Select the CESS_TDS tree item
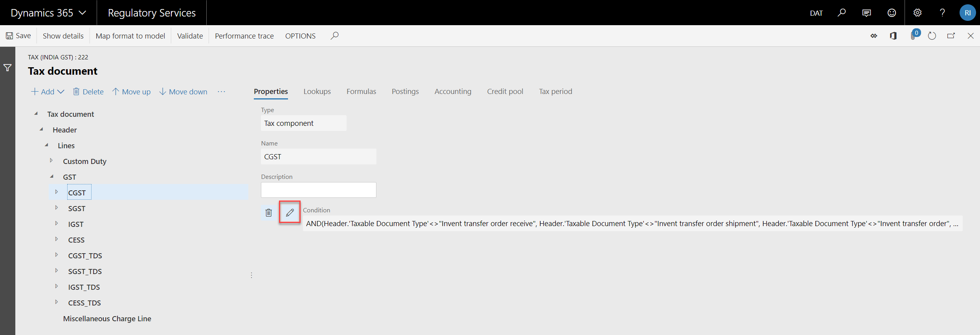980x335 pixels. [84, 303]
